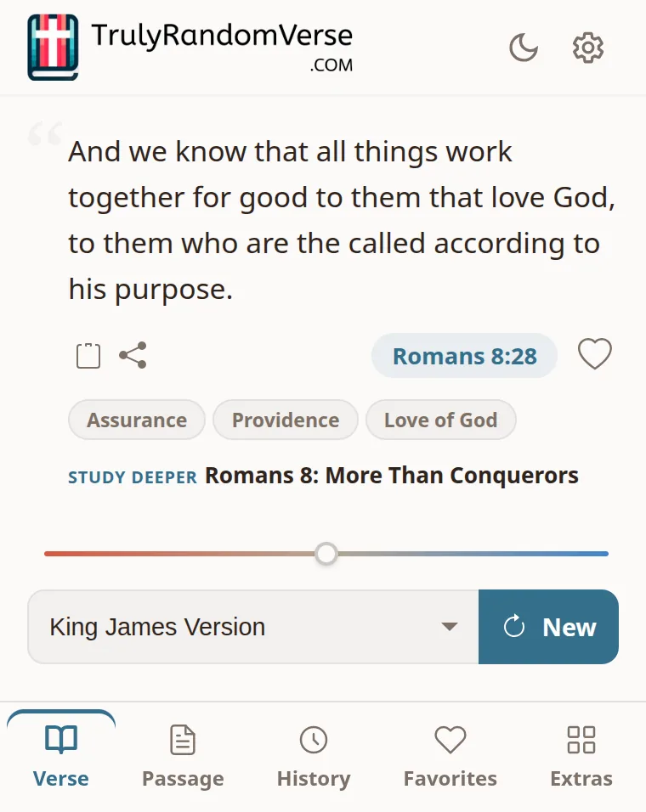
Task: Open the King James Version dropdown
Action: (253, 627)
